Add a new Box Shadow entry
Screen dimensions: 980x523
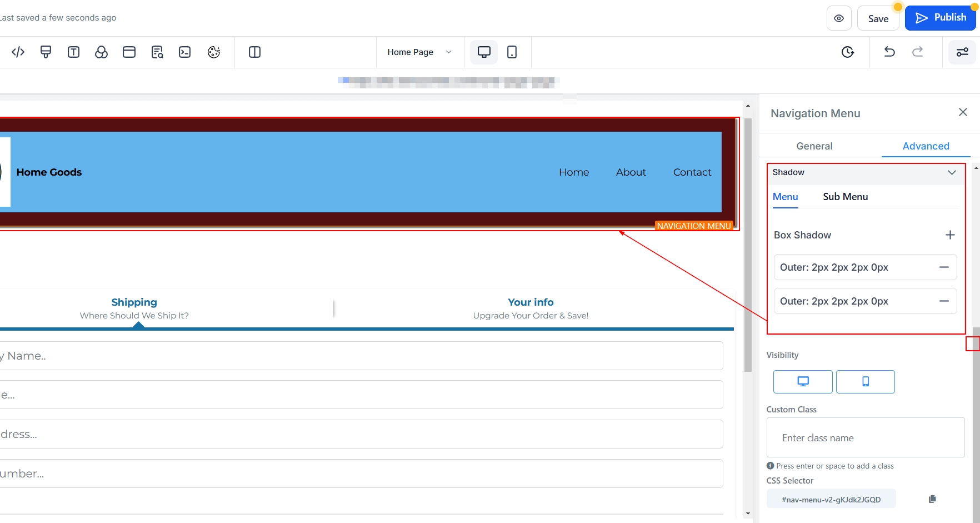coord(950,235)
